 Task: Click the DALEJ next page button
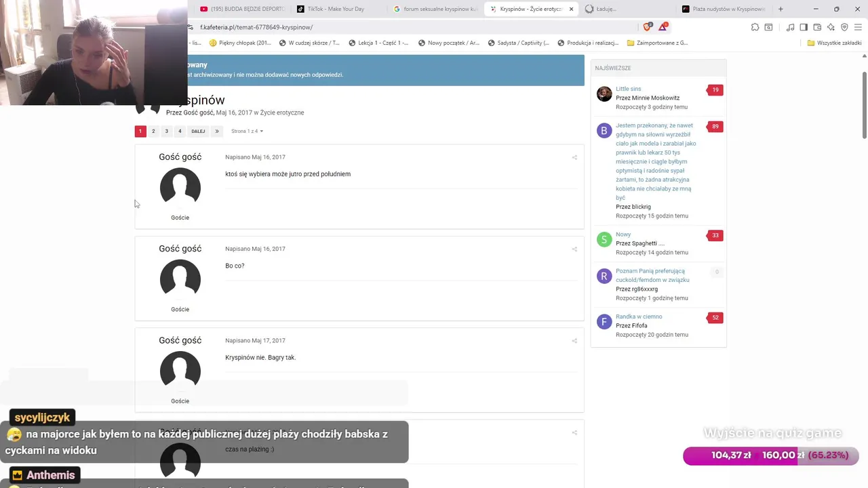(198, 131)
